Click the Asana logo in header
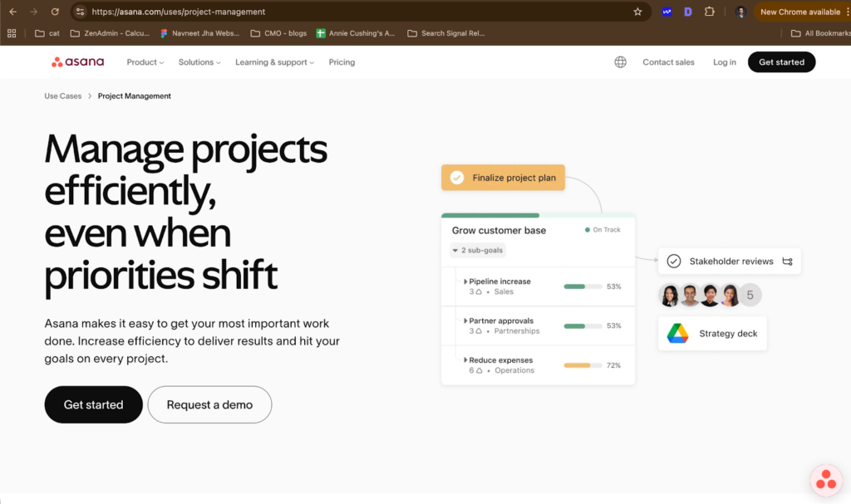851x504 pixels. tap(77, 62)
